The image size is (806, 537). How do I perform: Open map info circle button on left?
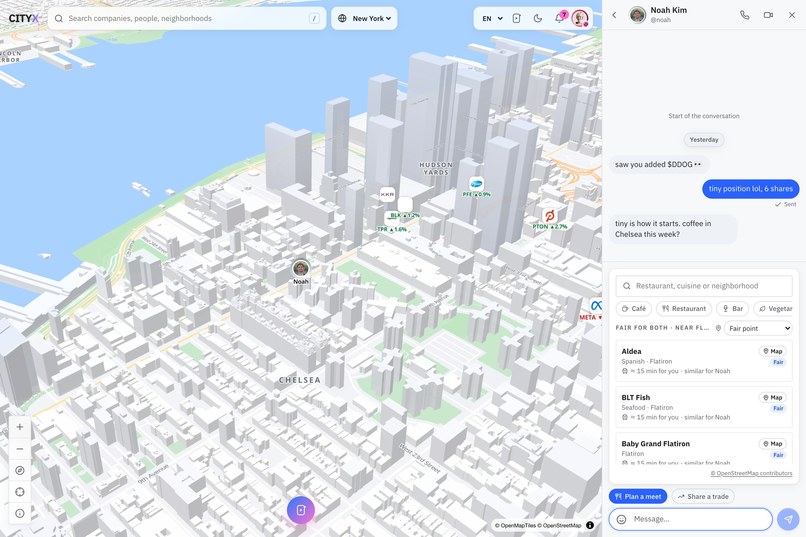click(x=20, y=513)
